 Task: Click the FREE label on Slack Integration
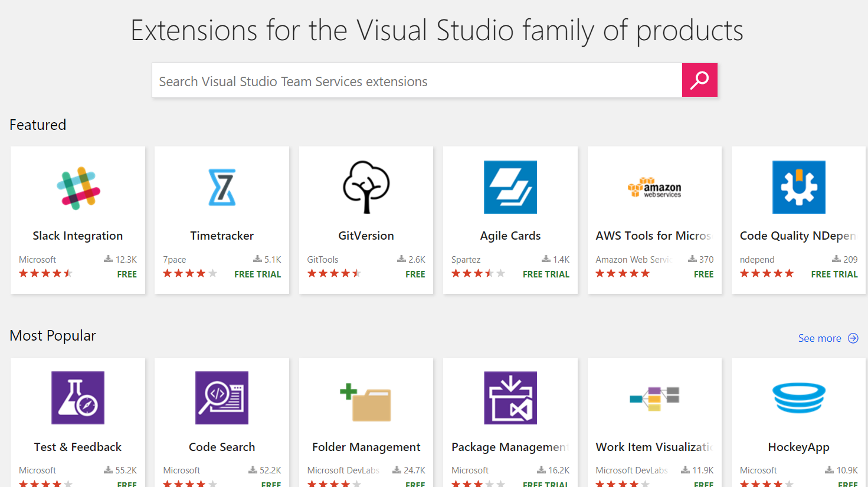click(x=127, y=274)
